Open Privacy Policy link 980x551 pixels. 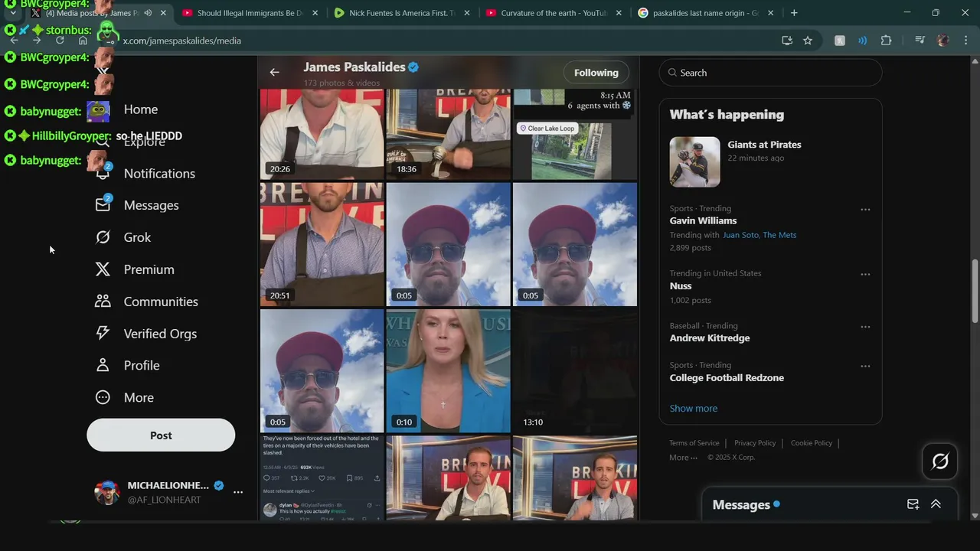point(755,443)
